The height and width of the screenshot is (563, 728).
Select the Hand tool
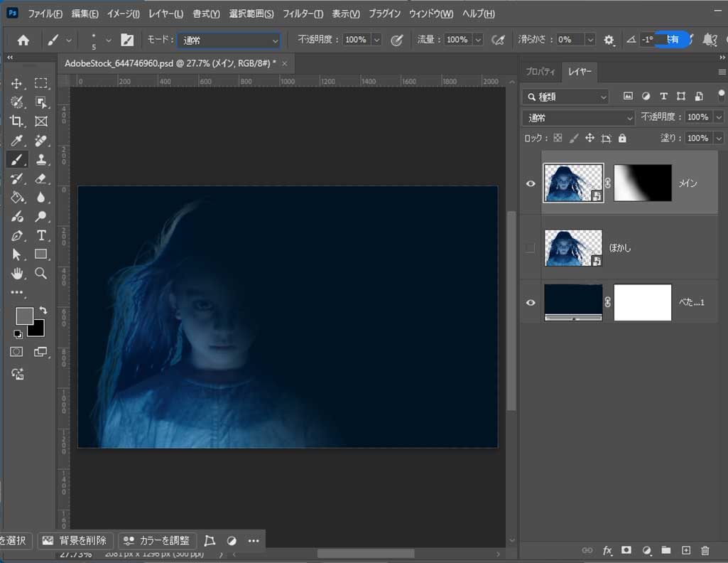tap(17, 273)
